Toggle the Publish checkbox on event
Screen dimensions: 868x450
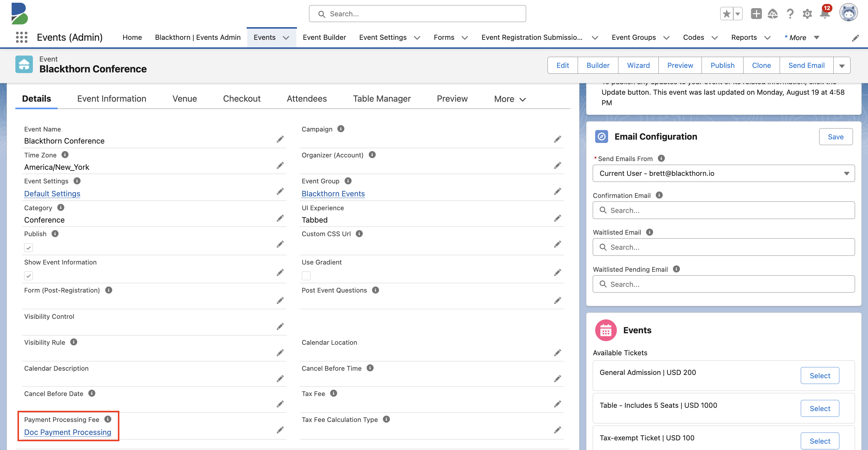click(29, 247)
